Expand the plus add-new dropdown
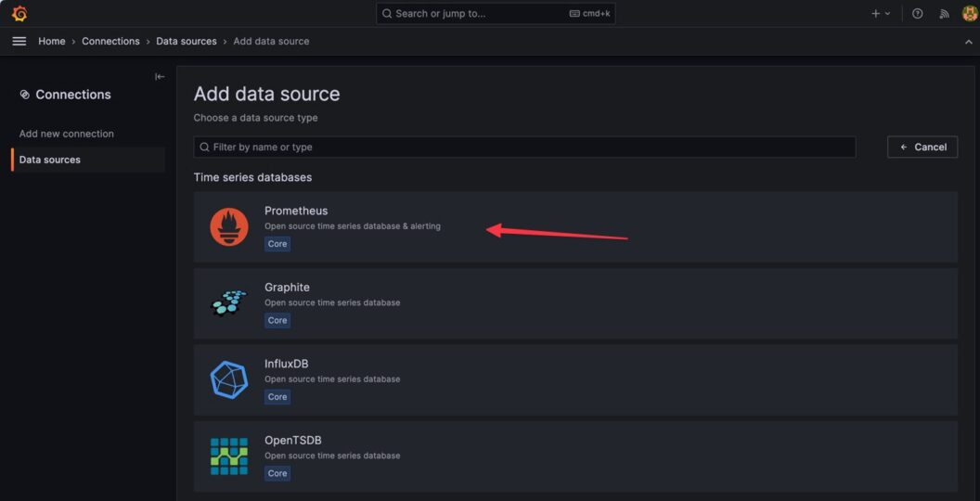This screenshot has height=501, width=980. tap(880, 14)
